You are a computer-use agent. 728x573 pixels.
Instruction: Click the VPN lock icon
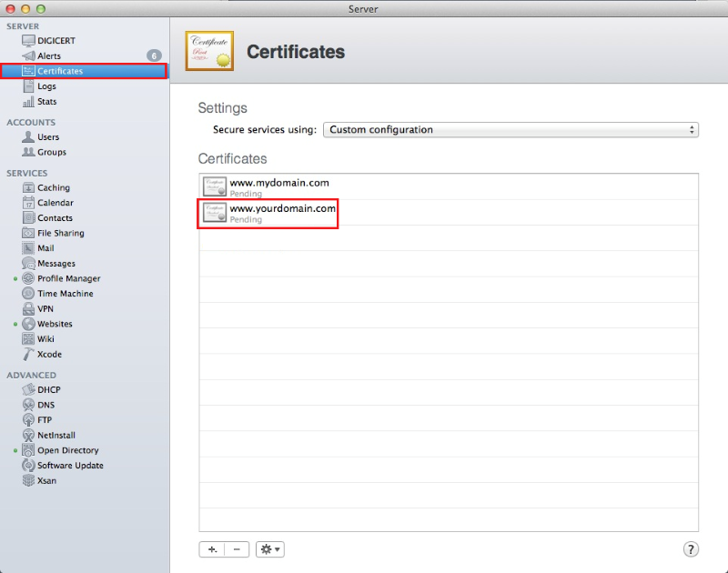click(28, 308)
